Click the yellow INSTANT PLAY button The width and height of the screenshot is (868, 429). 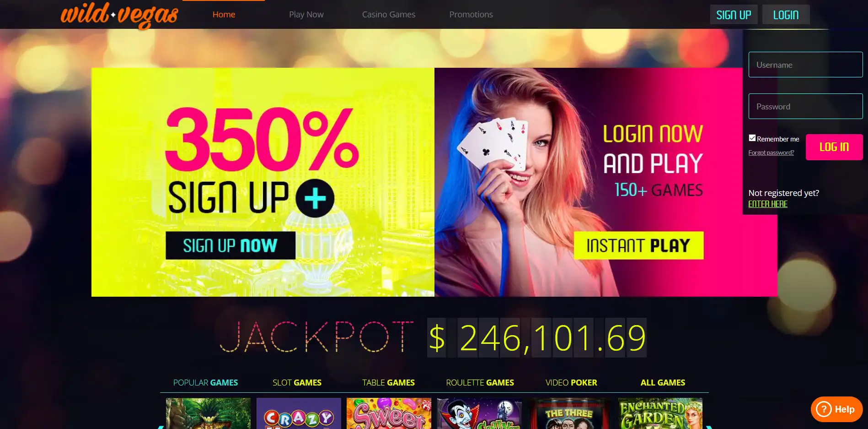638,245
